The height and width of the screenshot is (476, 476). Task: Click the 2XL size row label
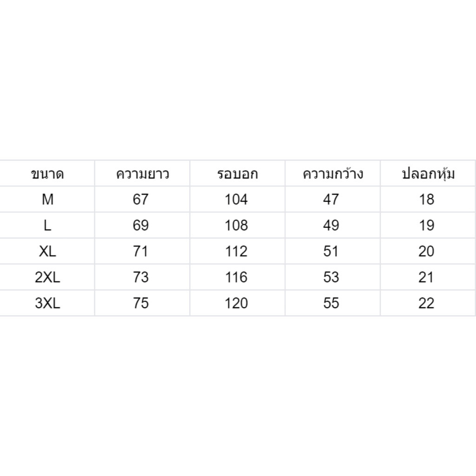point(47,277)
